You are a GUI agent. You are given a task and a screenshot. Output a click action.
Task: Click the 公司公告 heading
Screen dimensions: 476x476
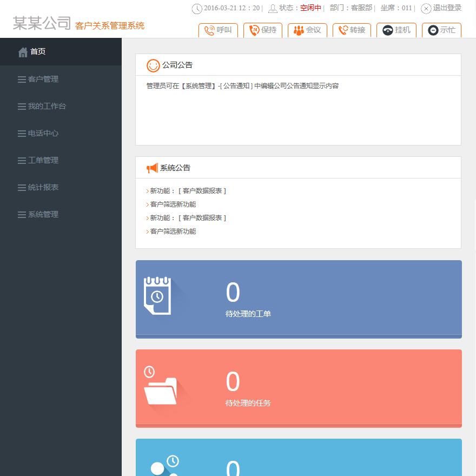(177, 65)
